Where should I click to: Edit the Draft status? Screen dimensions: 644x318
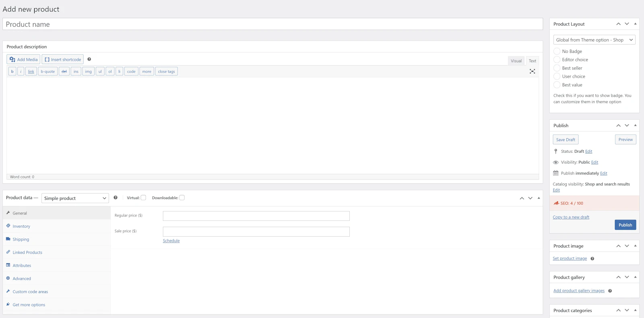coord(588,152)
